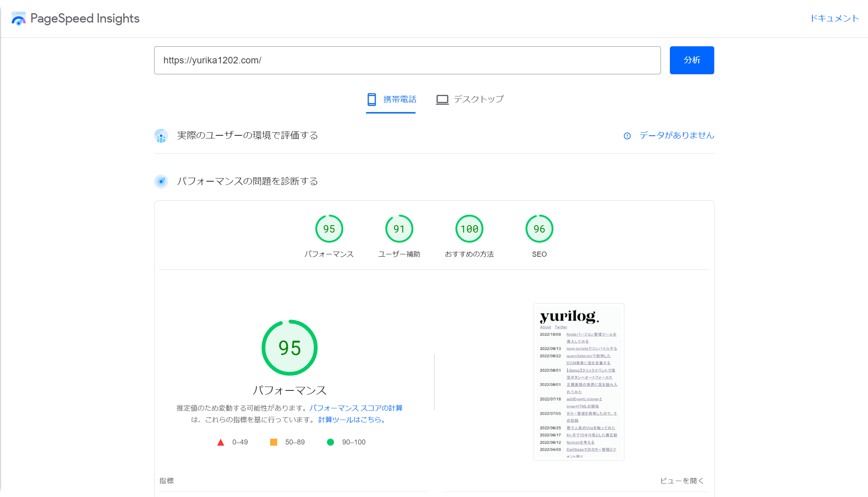Click the yurilog page screenshot thumbnail
This screenshot has height=497, width=868.
pos(579,381)
